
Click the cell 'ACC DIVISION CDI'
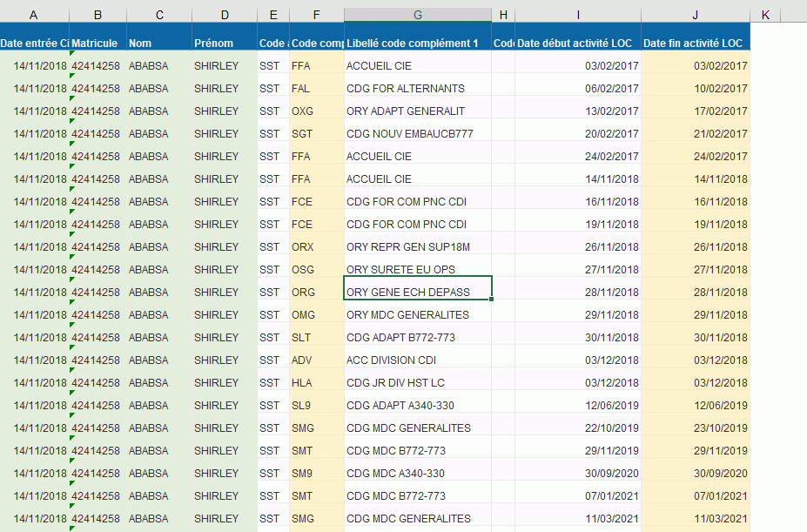tap(417, 360)
